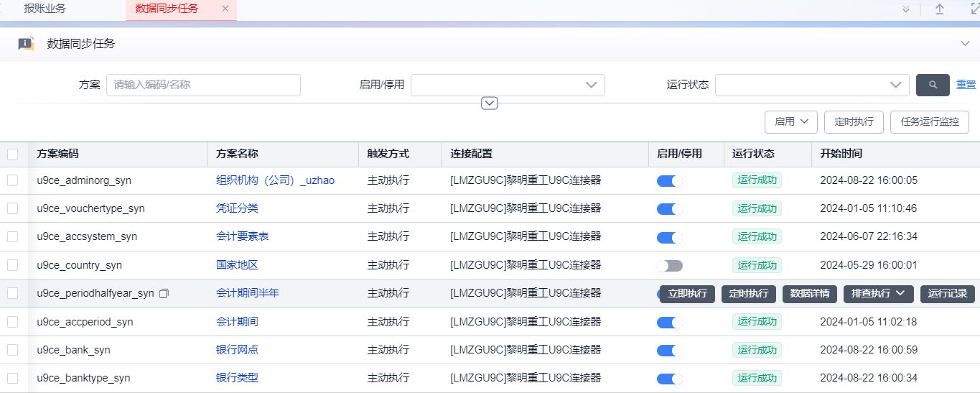This screenshot has width=980, height=393.
Task: Open the 凭证分类 scheme link
Action: click(237, 208)
